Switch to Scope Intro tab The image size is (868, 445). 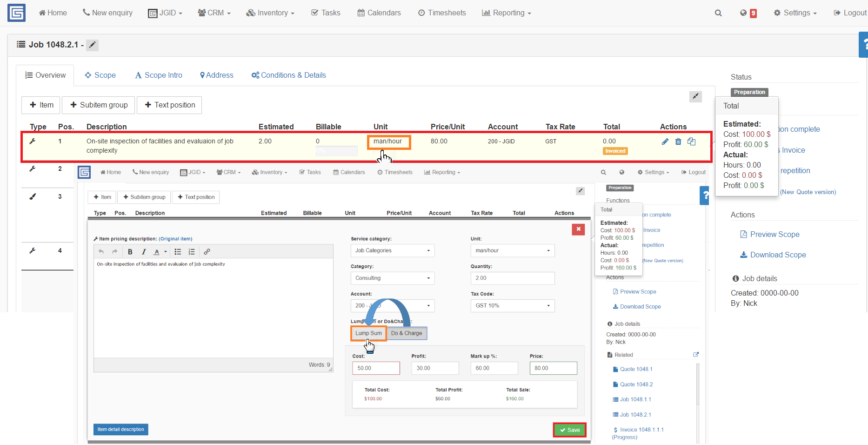click(x=159, y=75)
